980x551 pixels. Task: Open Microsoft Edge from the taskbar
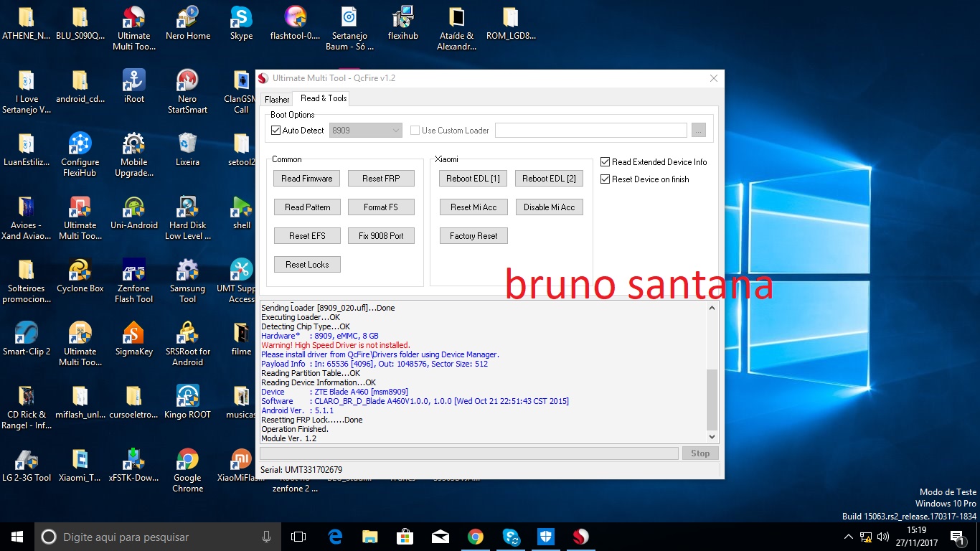tap(335, 537)
